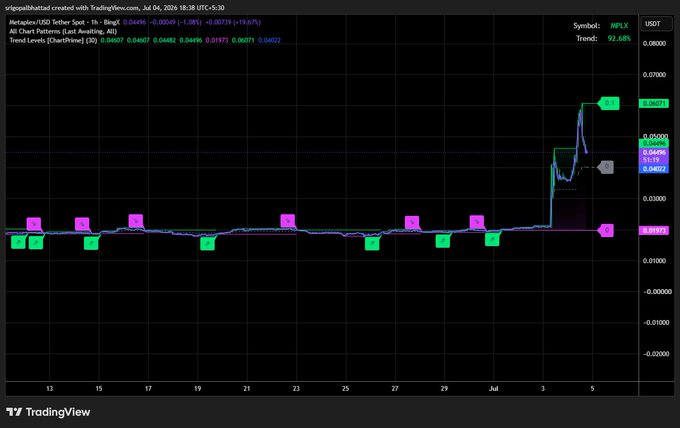The width and height of the screenshot is (680, 428).
Task: Select pink pattern marker between dates 15 and 17
Action: (136, 221)
